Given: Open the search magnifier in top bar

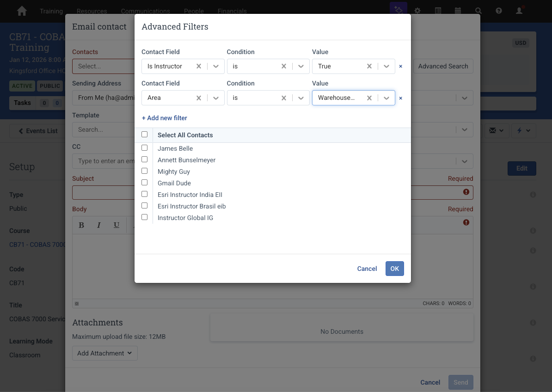Looking at the screenshot, I should coord(478,11).
